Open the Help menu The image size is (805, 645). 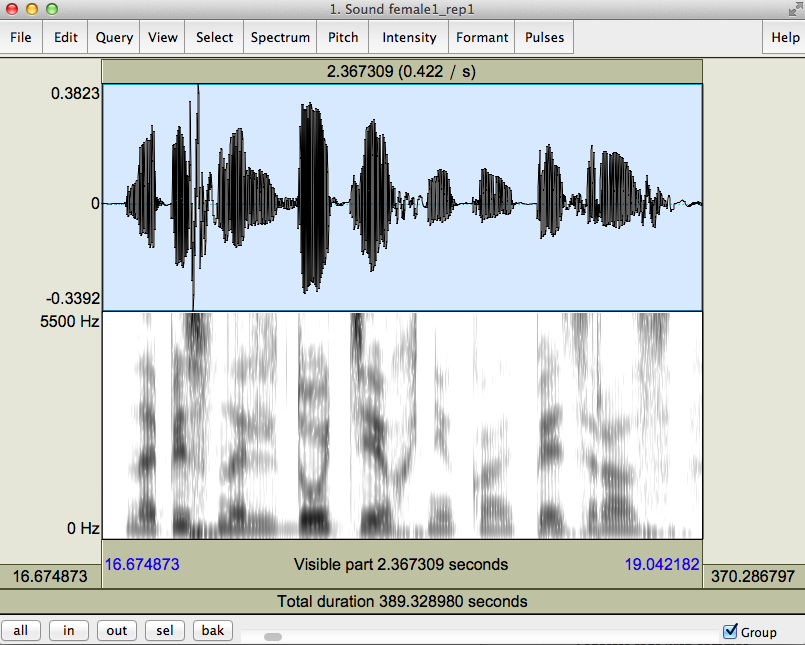click(785, 37)
